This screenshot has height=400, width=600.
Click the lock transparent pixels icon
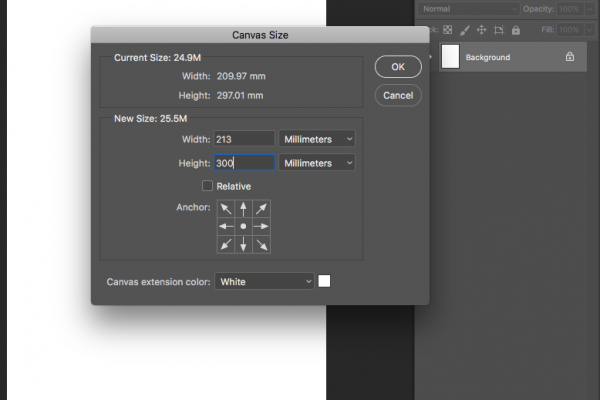click(447, 30)
